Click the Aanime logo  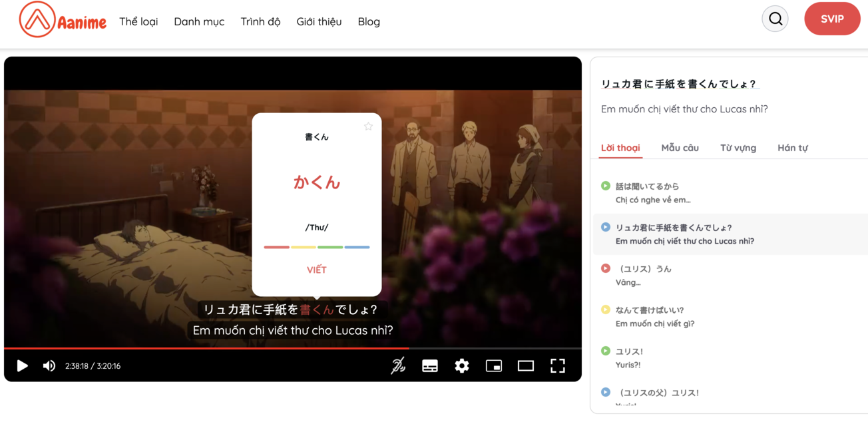point(63,20)
